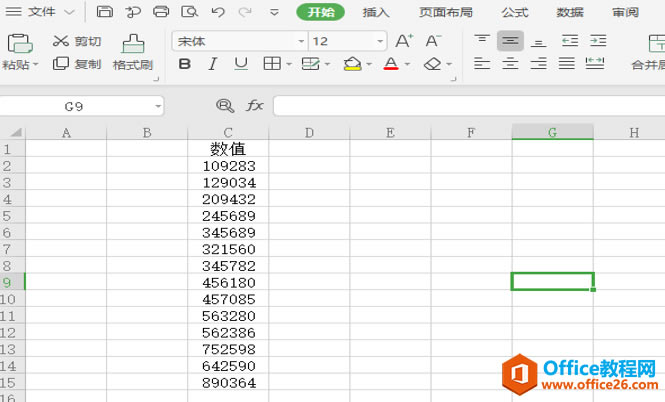665x402 pixels.
Task: Align text left
Action: [482, 64]
